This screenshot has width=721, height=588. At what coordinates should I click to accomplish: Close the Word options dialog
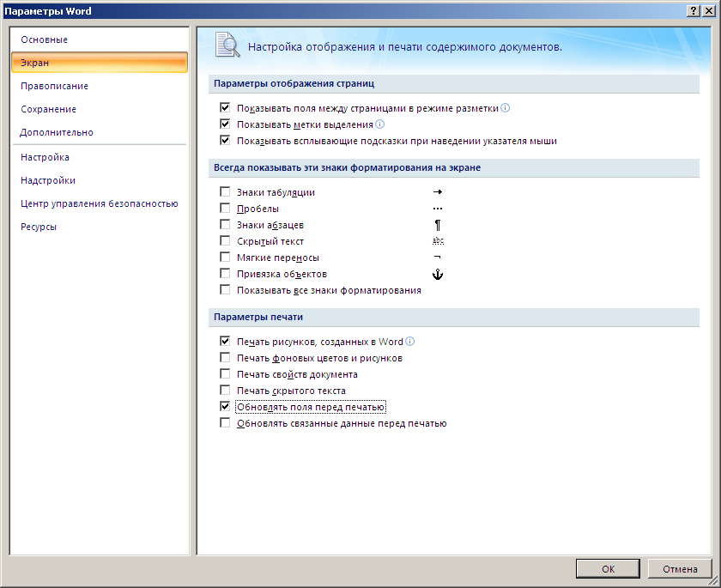coord(709,10)
